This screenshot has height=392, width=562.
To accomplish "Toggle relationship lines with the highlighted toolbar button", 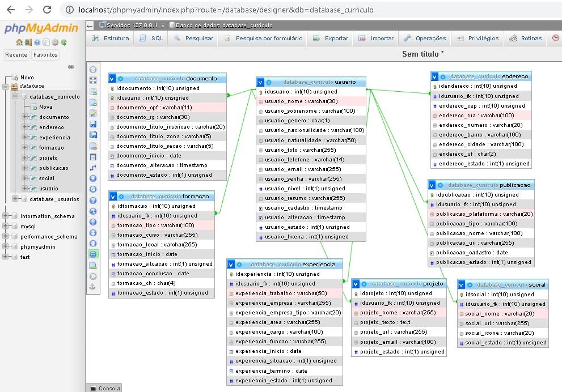I will point(93,254).
